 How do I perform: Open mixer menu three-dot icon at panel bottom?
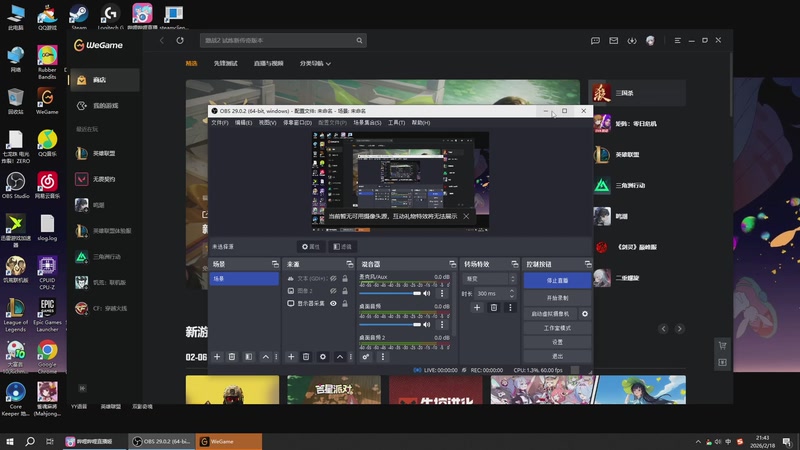tap(383, 357)
